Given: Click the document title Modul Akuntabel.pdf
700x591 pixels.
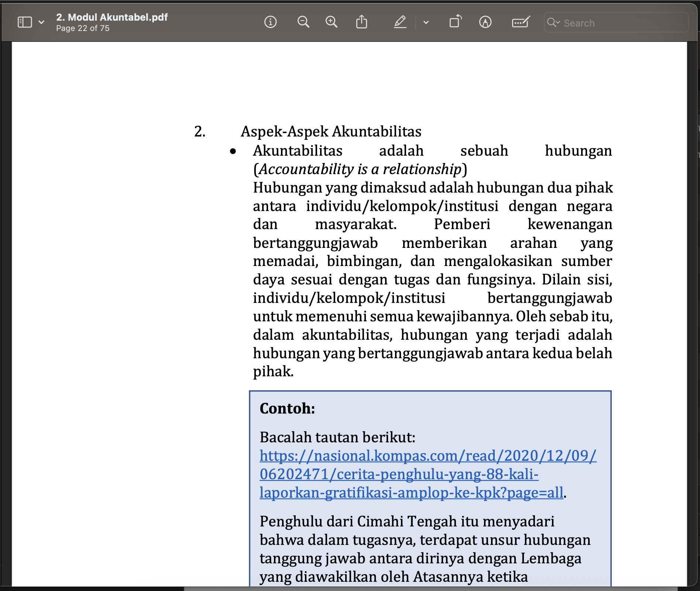Looking at the screenshot, I should point(112,17).
